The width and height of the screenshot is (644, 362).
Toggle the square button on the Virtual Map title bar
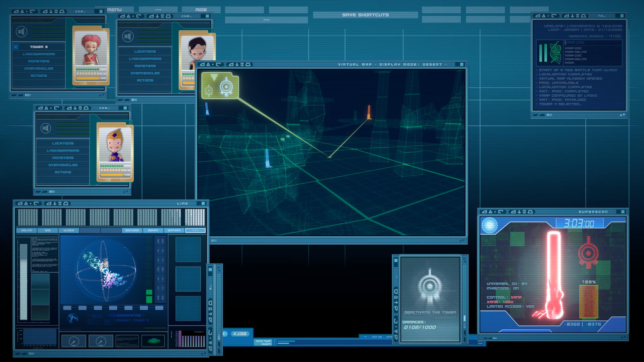[x=462, y=64]
